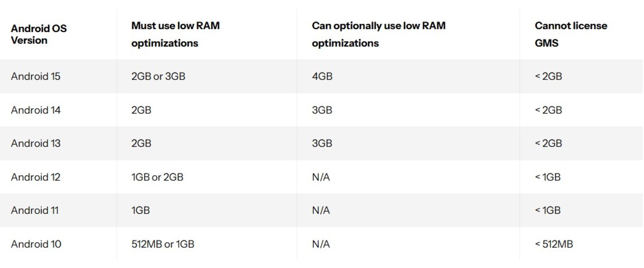Click the Android 15 row label
Image resolution: width=644 pixels, height=268 pixels.
tap(36, 76)
